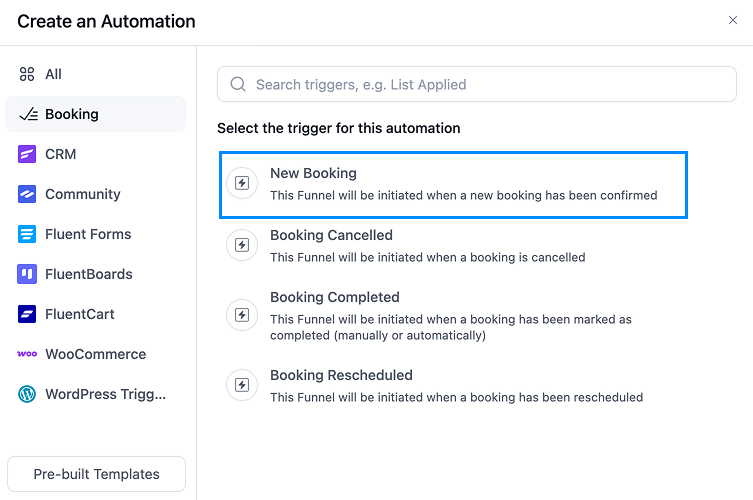The image size is (753, 500).
Task: Click description 'when a booking has been rescheduled'
Action: pos(534,397)
